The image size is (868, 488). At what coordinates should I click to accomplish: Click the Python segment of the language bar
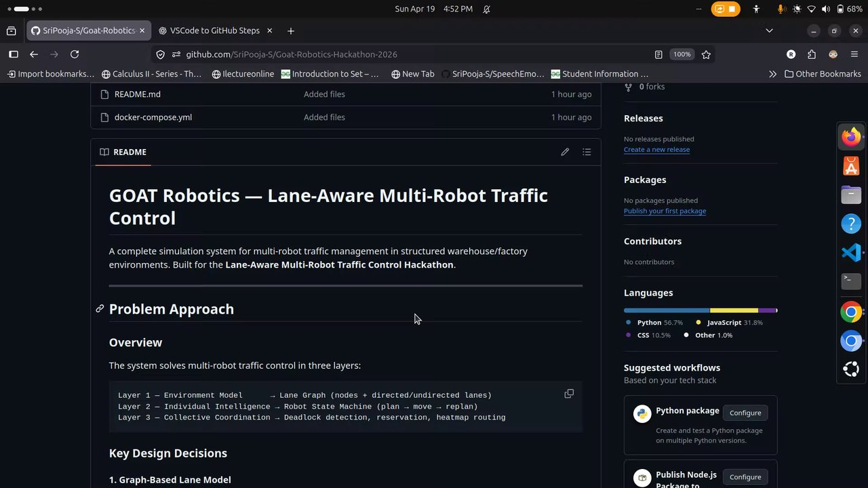667,310
